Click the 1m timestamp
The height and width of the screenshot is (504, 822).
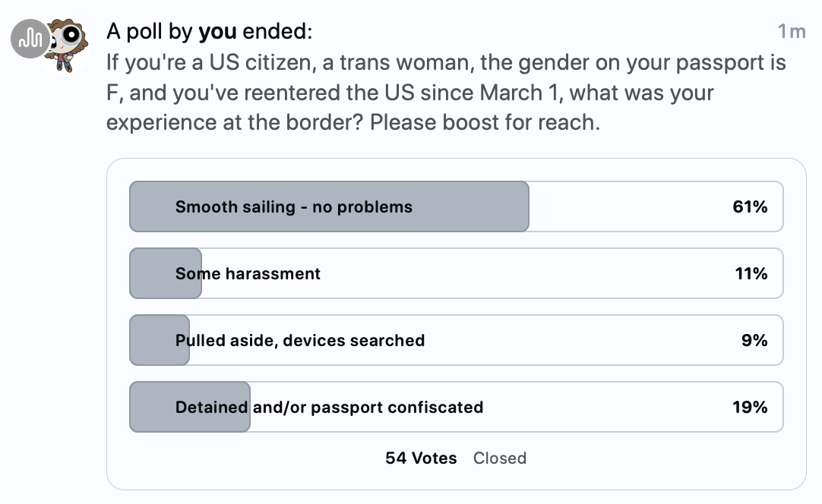[791, 31]
